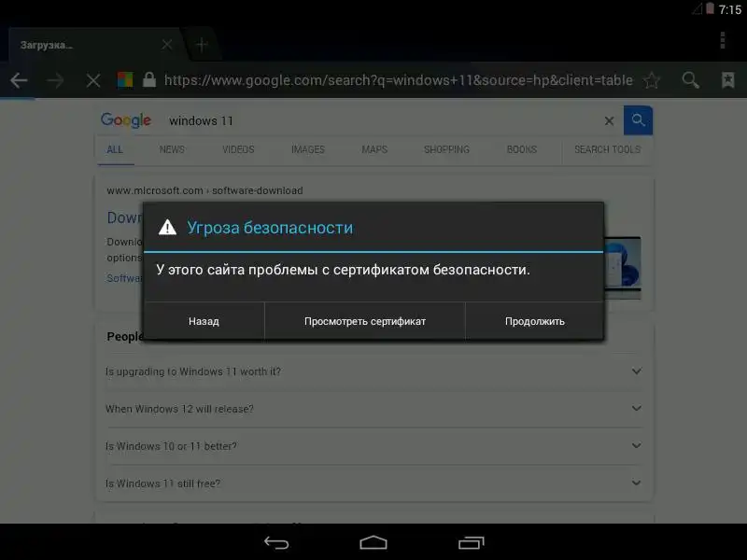Expand "Is upgrading to Windows 11 worth it?"

tap(373, 371)
